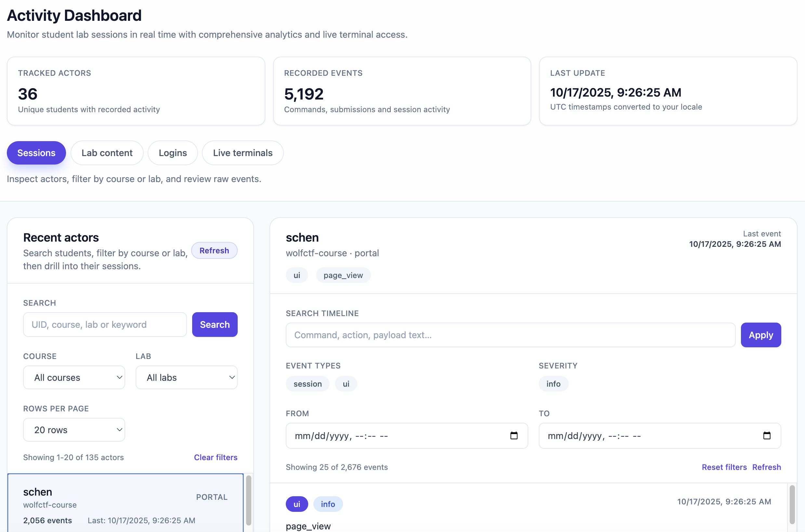Open the FROM date calendar picker icon

click(x=514, y=436)
